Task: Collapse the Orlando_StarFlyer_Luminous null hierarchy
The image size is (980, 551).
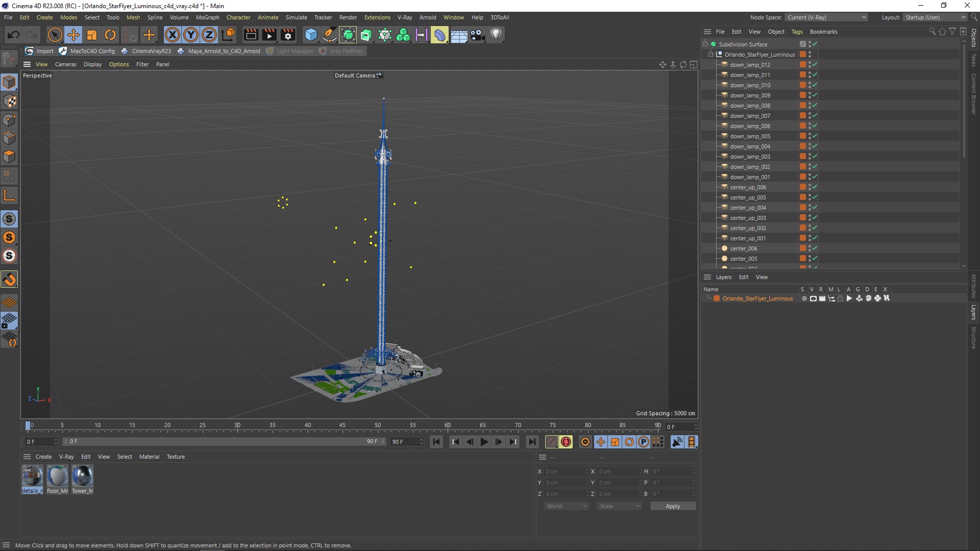Action: [711, 55]
